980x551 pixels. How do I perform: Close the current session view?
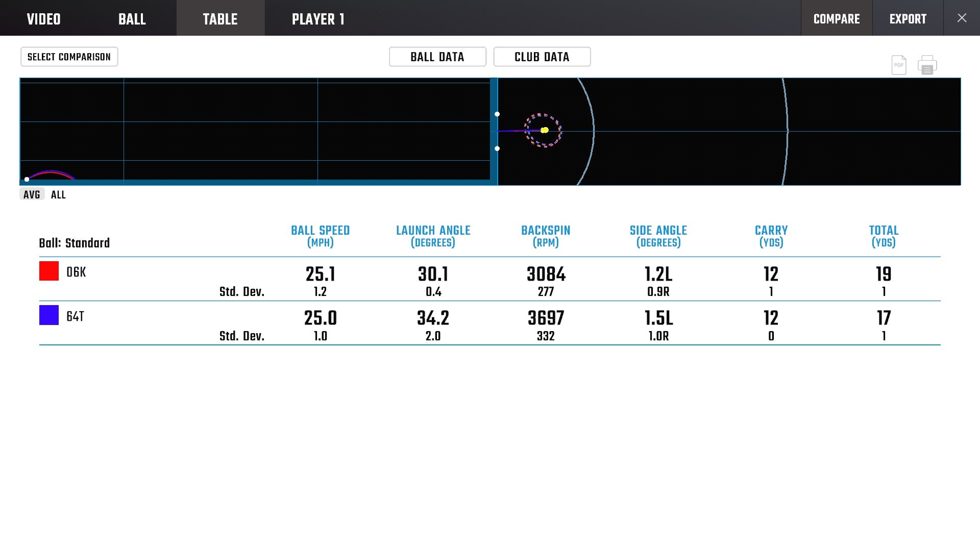[962, 18]
